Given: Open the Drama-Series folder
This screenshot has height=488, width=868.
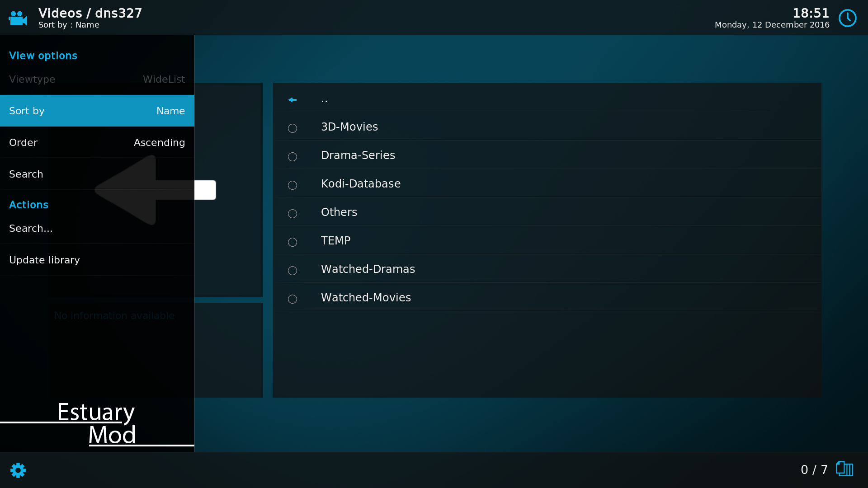Looking at the screenshot, I should click(x=547, y=155).
